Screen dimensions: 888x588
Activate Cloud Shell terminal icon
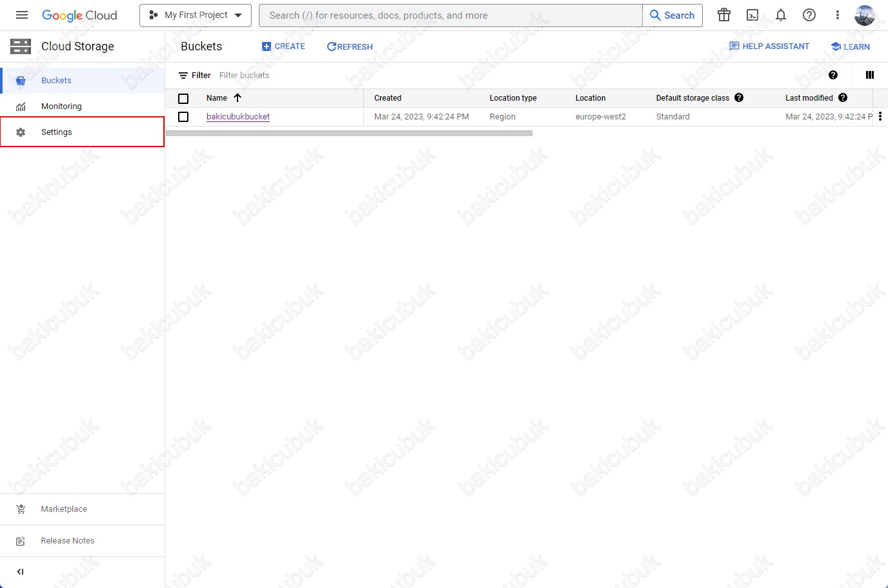752,15
